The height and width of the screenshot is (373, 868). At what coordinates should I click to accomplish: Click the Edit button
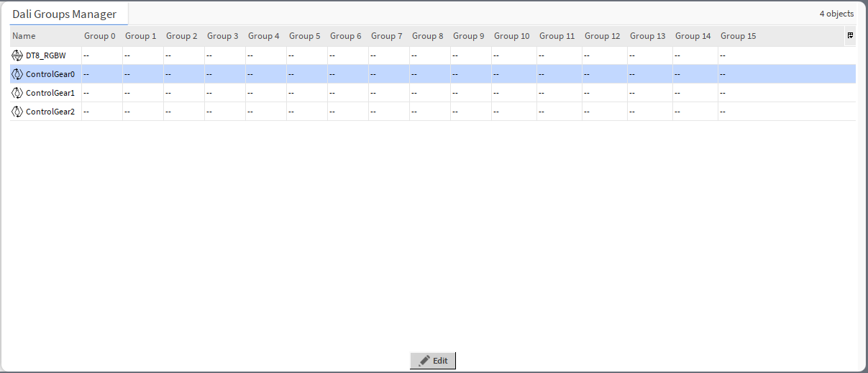(433, 361)
